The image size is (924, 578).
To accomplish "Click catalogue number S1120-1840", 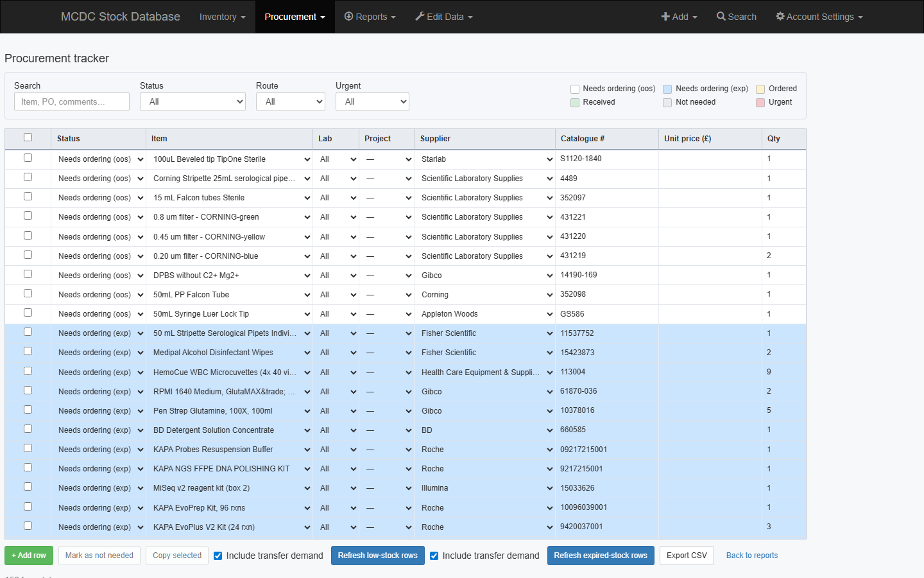I will 581,159.
